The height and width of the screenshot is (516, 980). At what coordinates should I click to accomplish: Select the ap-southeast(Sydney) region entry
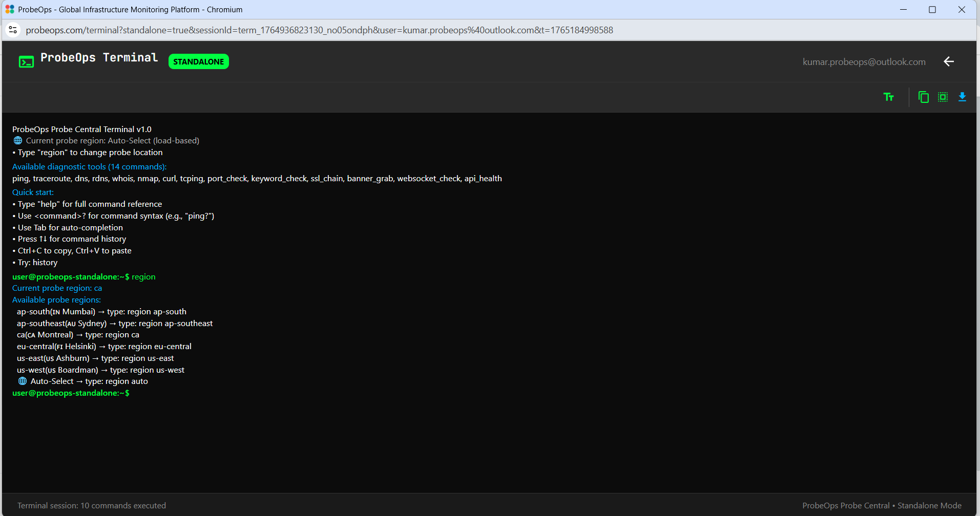[x=115, y=323]
